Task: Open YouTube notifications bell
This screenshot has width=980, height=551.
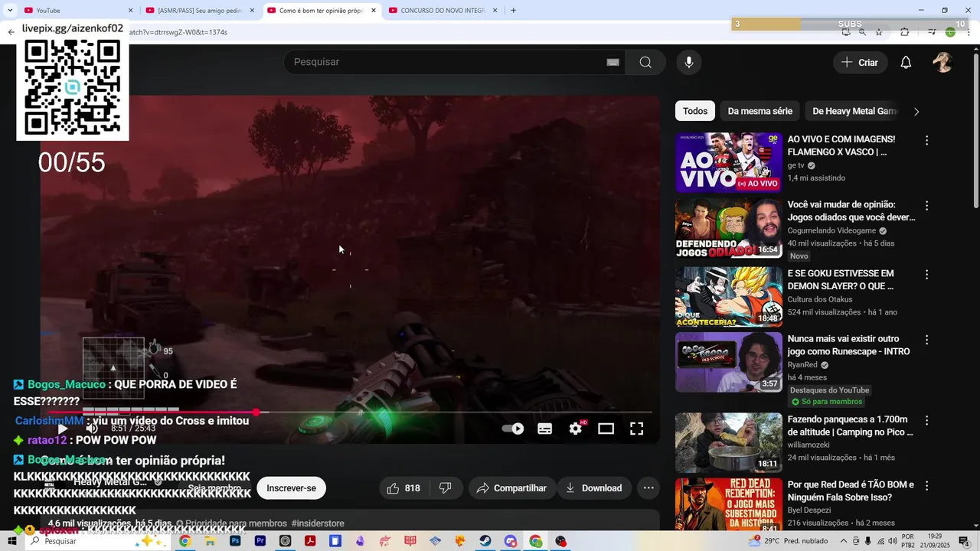Action: [906, 63]
